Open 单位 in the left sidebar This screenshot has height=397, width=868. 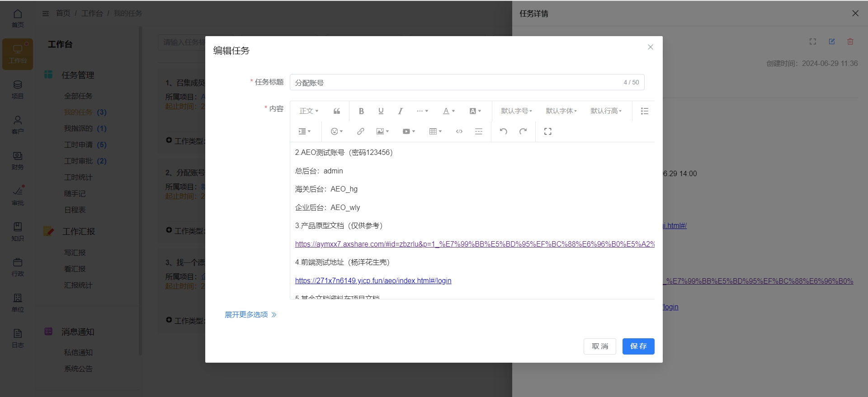click(x=18, y=303)
